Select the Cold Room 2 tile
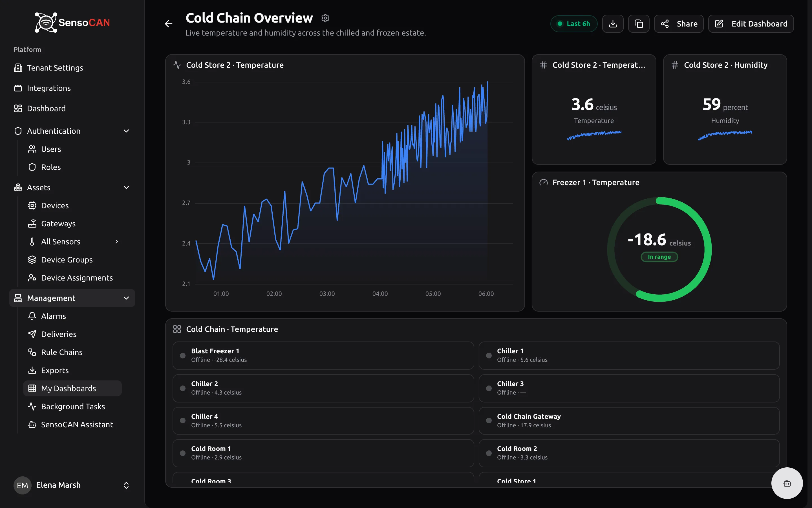The image size is (812, 508). (629, 453)
